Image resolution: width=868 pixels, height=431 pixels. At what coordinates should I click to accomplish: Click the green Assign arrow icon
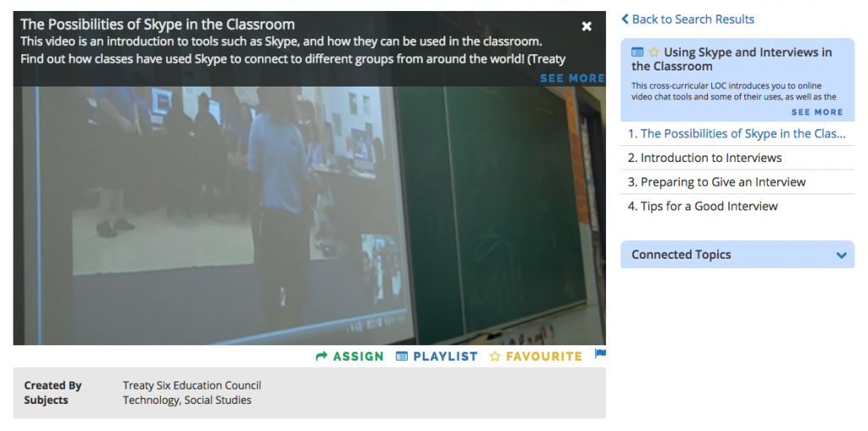tap(321, 357)
